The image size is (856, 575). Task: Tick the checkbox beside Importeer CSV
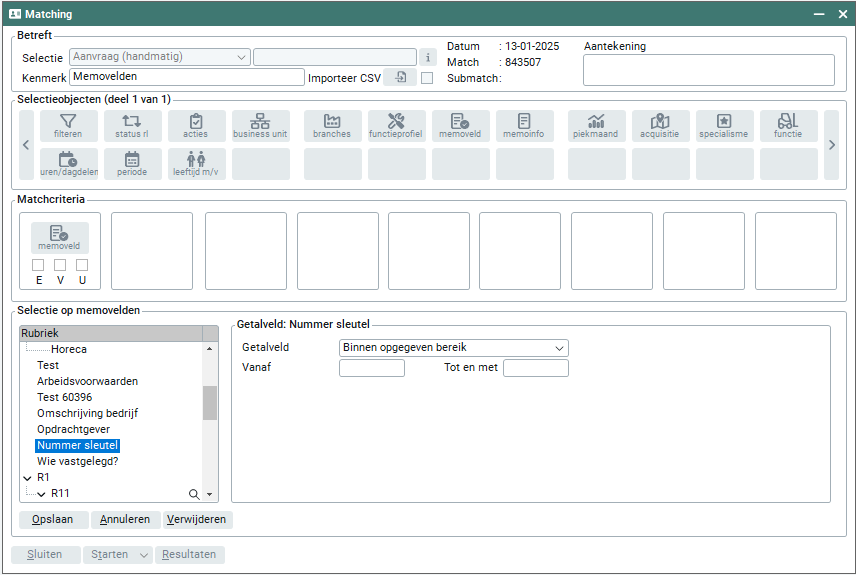pyautogui.click(x=427, y=78)
